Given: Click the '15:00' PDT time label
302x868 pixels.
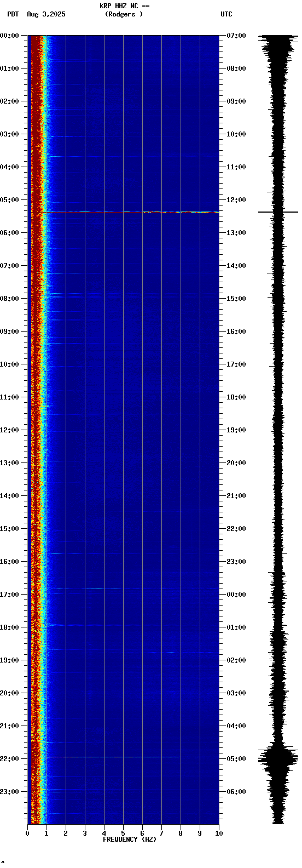Looking at the screenshot, I should click(9, 529).
